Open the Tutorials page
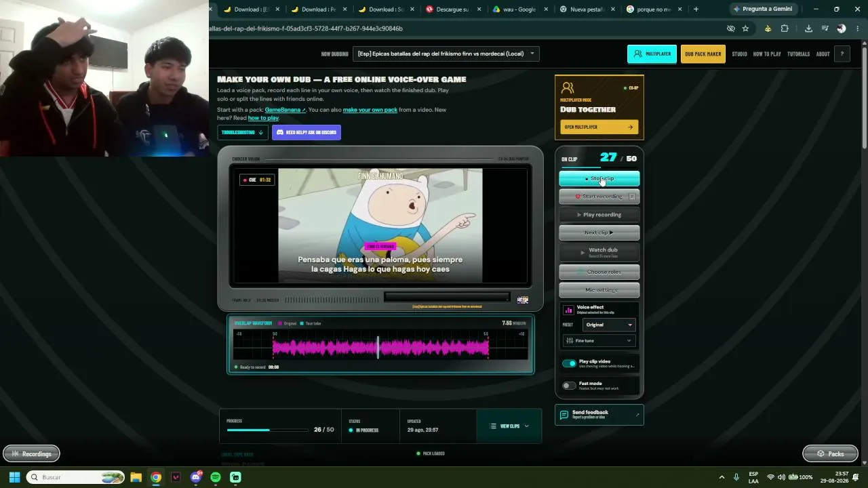 (798, 54)
